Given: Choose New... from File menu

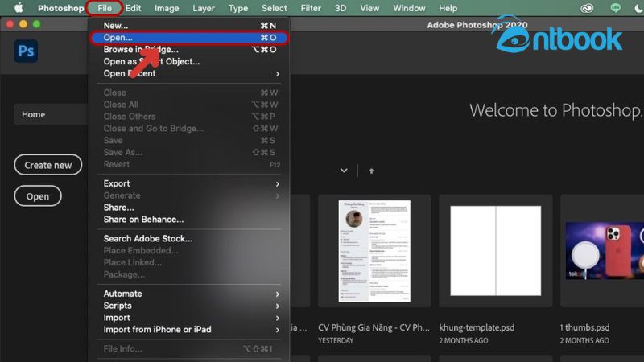Looking at the screenshot, I should [x=189, y=26].
